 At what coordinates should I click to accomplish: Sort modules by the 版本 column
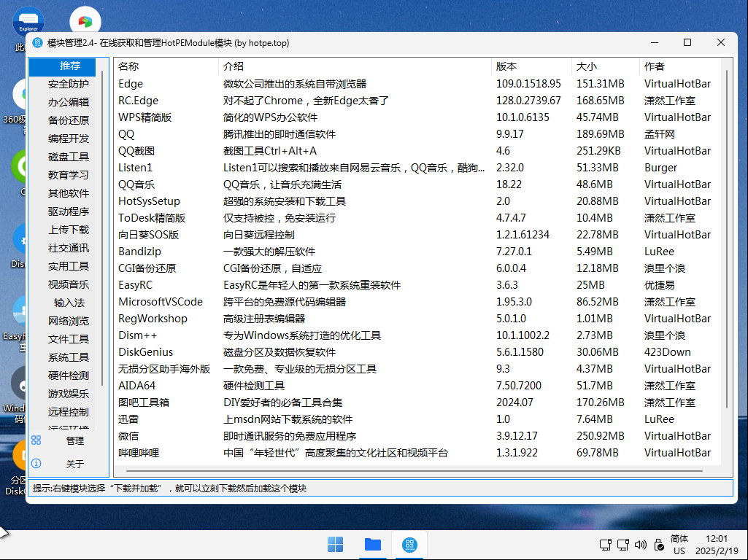click(x=531, y=67)
